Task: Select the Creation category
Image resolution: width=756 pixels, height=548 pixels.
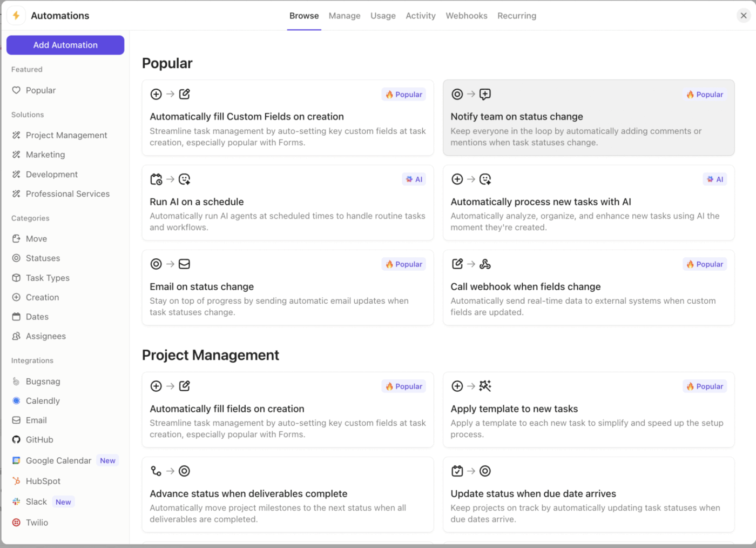Action: click(42, 297)
